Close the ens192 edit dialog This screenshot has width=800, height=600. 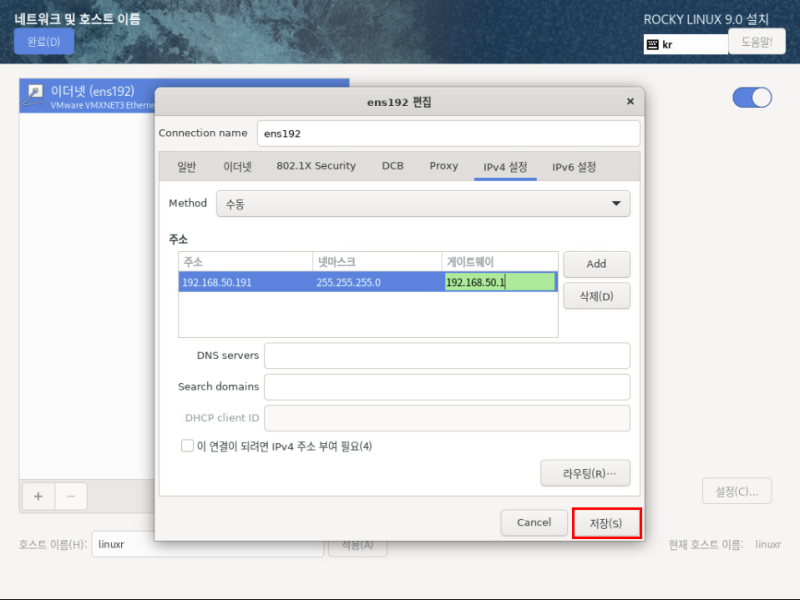tap(630, 101)
